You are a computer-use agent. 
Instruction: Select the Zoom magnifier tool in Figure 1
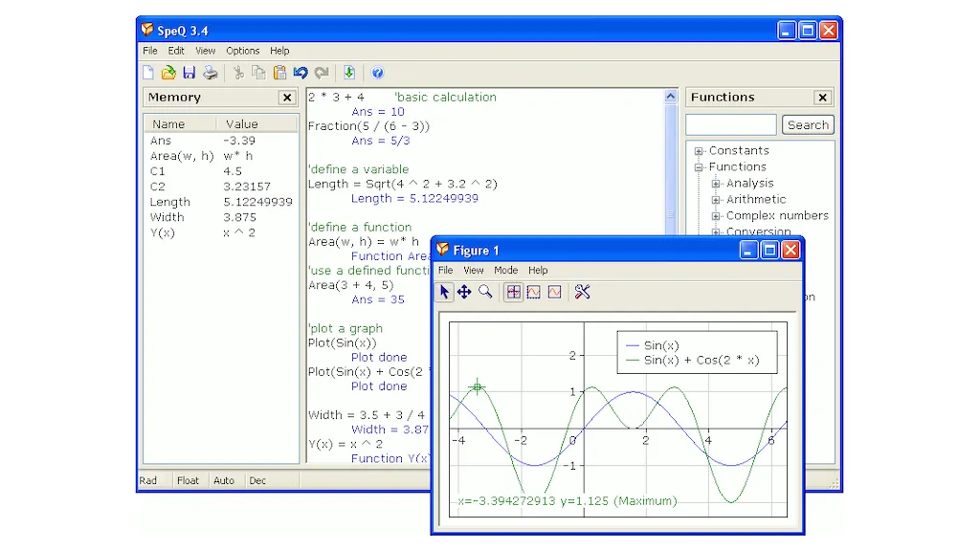pos(485,292)
